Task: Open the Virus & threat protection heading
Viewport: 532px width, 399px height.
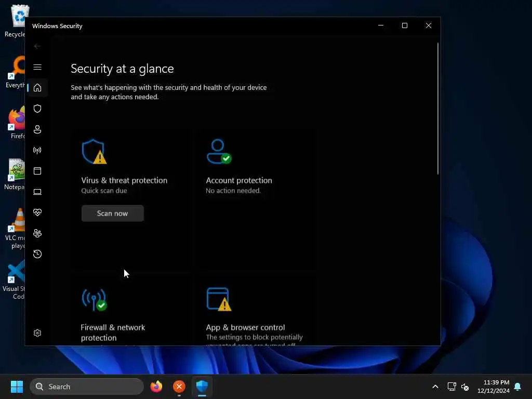Action: point(124,180)
